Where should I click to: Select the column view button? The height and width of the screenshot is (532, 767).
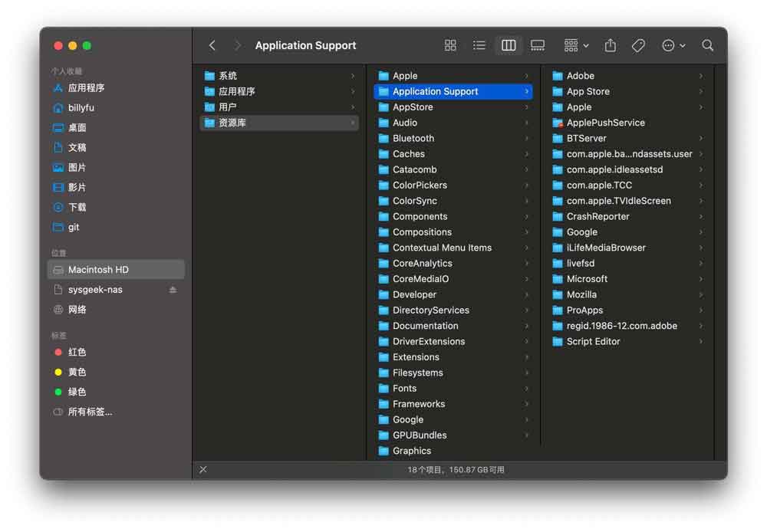pyautogui.click(x=509, y=46)
